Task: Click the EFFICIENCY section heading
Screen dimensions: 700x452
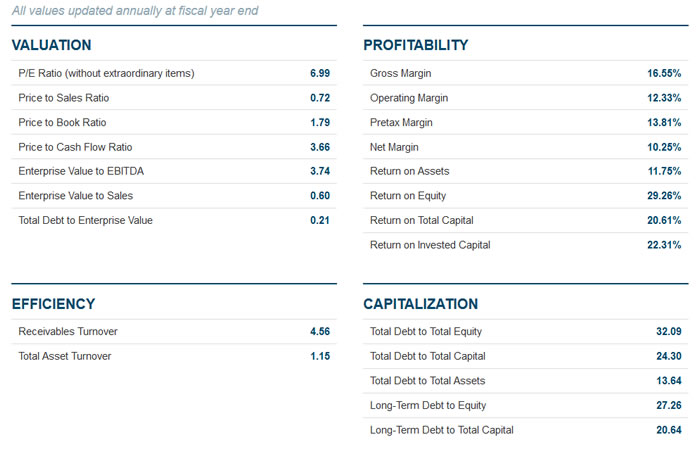Action: click(x=53, y=304)
